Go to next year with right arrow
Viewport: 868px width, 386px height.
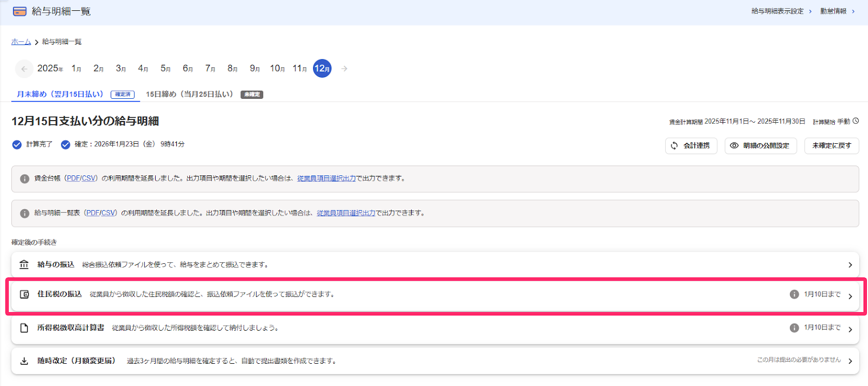pyautogui.click(x=344, y=68)
